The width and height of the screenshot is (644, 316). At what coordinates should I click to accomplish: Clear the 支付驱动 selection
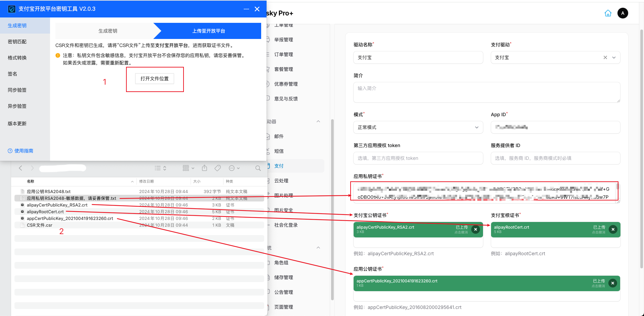coord(605,57)
